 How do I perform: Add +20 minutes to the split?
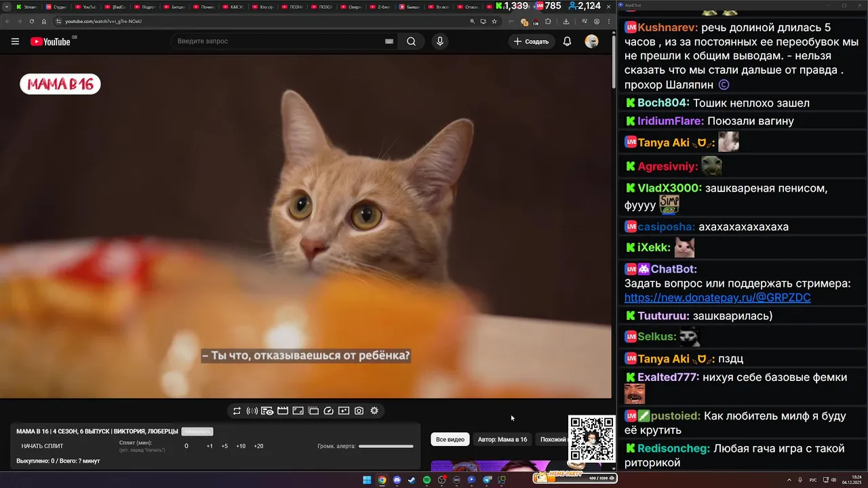pos(258,446)
